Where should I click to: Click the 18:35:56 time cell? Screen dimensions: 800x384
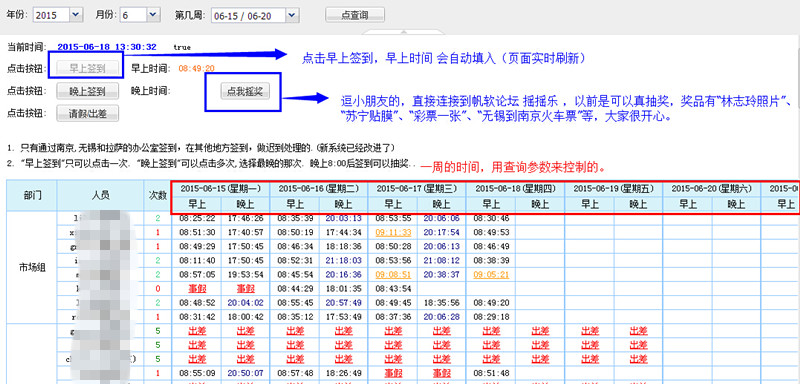(x=442, y=302)
